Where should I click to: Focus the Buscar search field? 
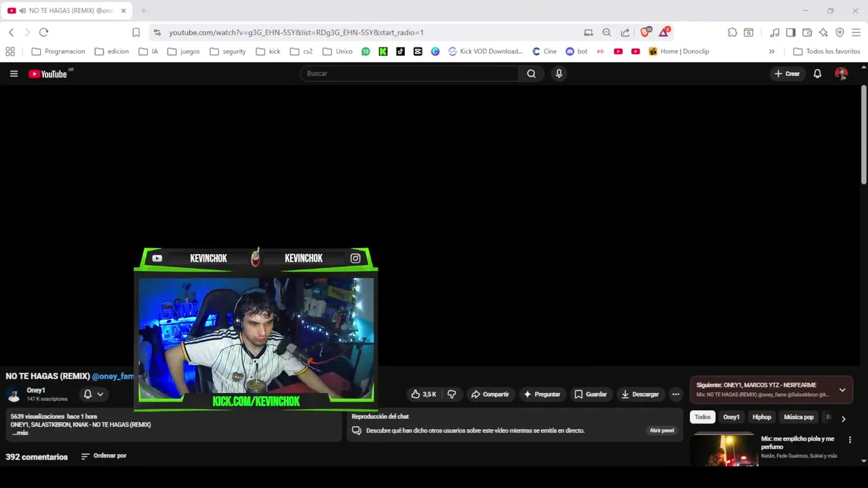point(410,73)
